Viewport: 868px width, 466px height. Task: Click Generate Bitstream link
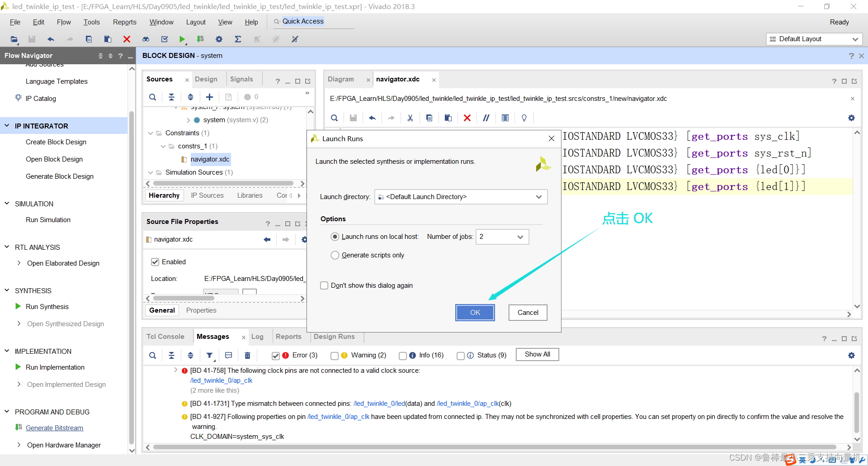[x=54, y=428]
